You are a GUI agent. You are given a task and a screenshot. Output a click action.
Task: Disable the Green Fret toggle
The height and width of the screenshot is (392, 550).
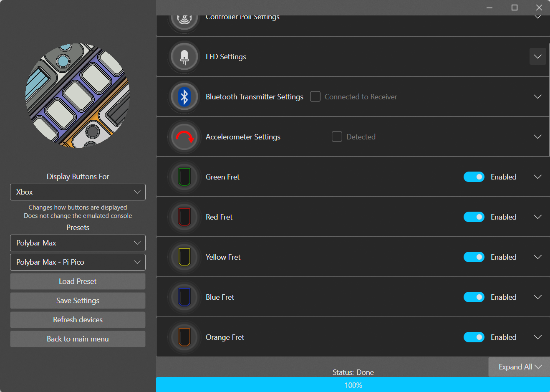pos(474,177)
